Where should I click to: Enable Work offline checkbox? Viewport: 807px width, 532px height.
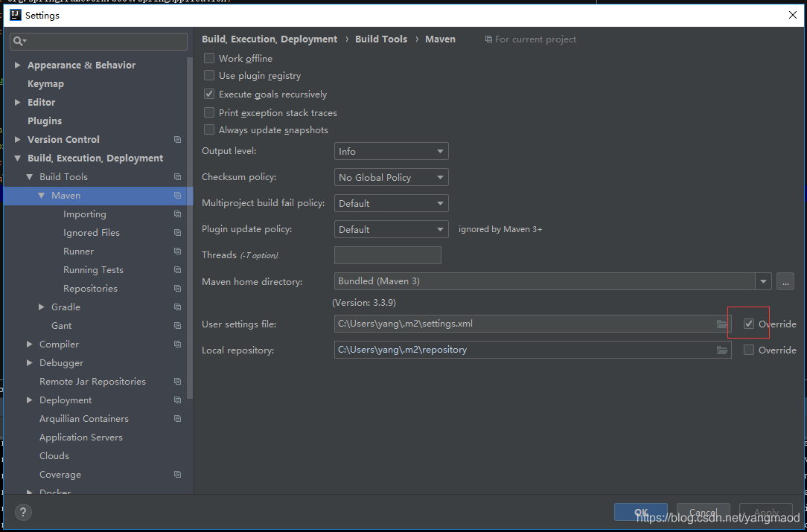209,58
